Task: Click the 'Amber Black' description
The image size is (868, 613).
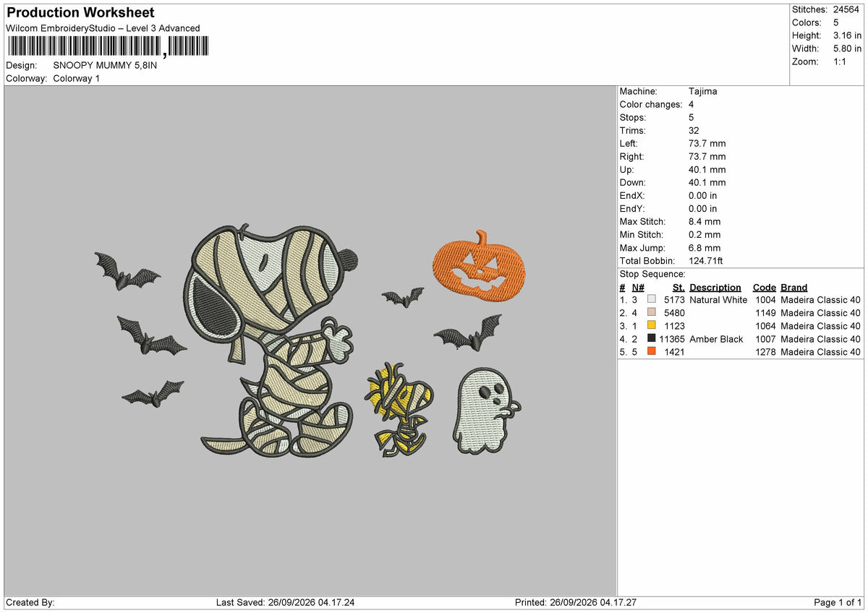Action: 716,339
